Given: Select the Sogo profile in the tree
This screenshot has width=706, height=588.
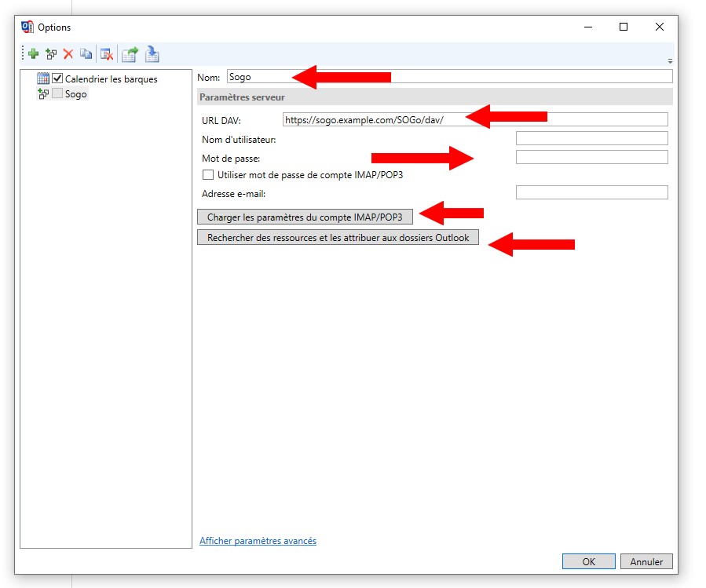Looking at the screenshot, I should [76, 94].
